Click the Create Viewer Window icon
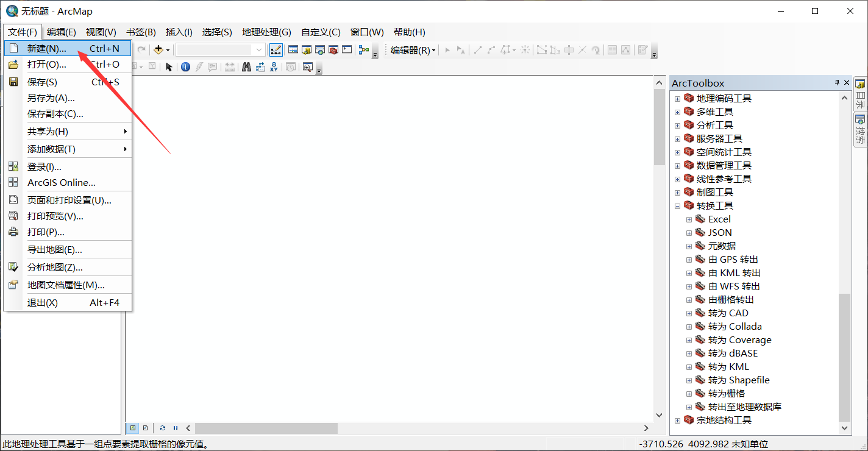 pyautogui.click(x=307, y=67)
